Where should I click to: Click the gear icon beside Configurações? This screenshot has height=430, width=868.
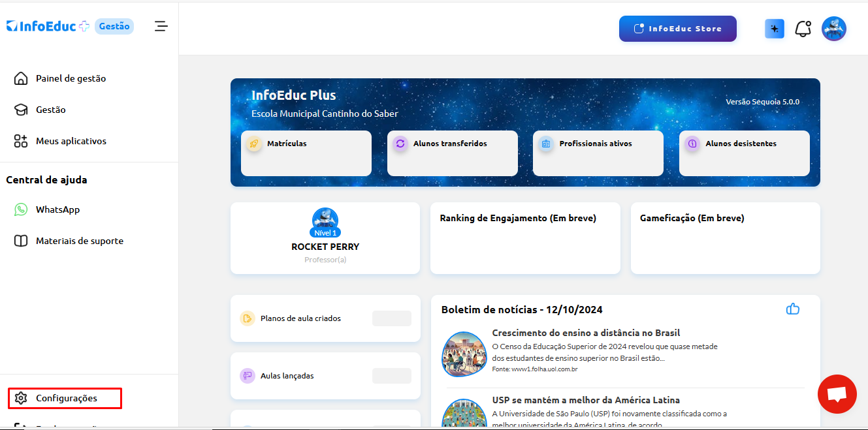(x=21, y=398)
